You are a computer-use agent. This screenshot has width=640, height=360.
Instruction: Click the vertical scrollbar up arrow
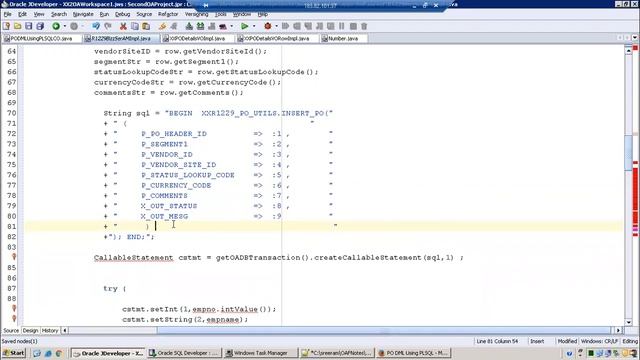pyautogui.click(x=628, y=51)
